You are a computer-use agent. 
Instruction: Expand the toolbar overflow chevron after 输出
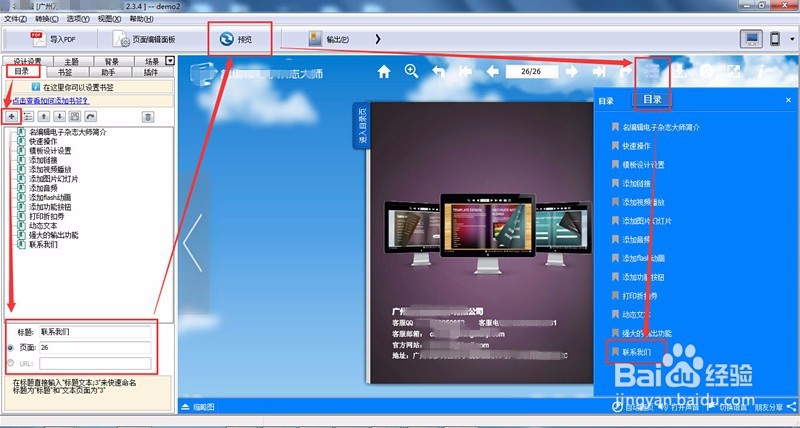(378, 39)
